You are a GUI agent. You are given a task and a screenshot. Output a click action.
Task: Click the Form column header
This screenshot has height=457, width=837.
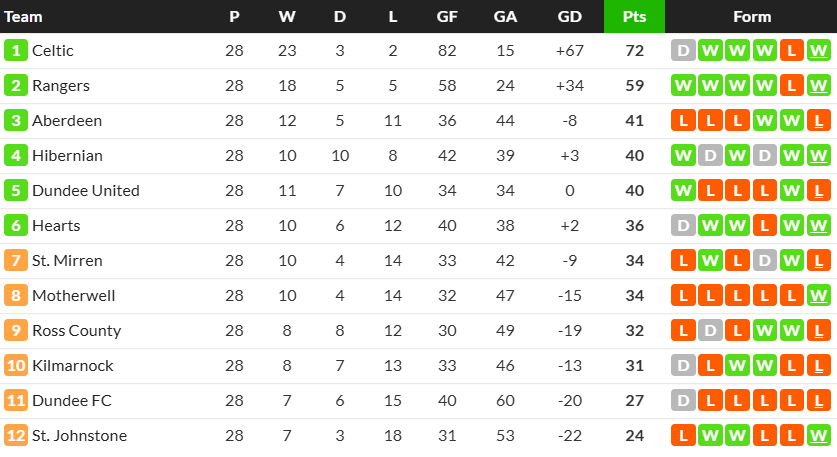pyautogui.click(x=752, y=17)
